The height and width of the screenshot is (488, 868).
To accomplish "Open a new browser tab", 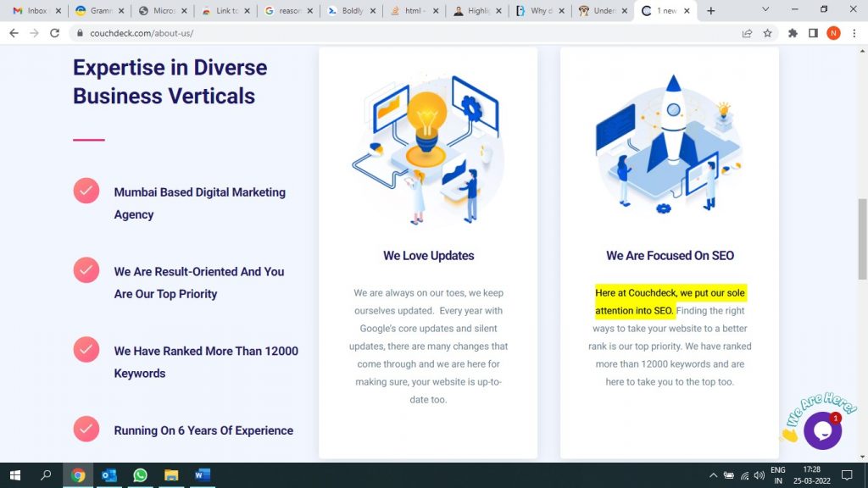I will point(711,10).
